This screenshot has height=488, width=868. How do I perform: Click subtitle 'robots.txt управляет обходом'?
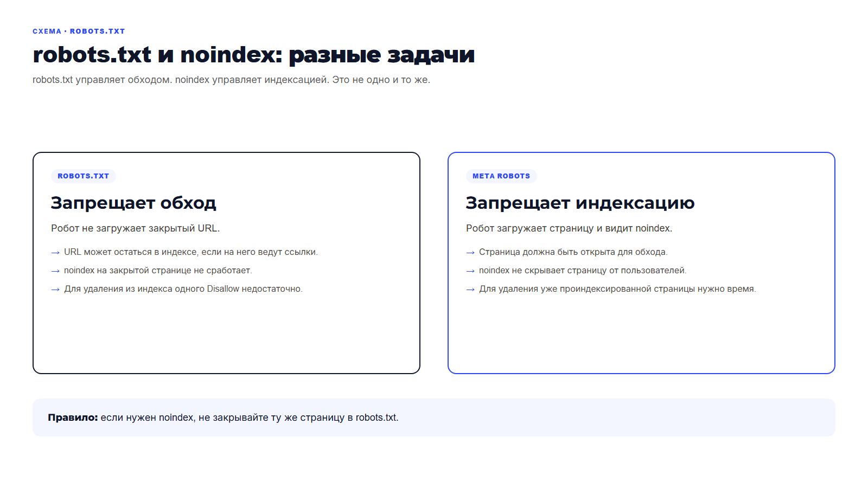tap(103, 80)
